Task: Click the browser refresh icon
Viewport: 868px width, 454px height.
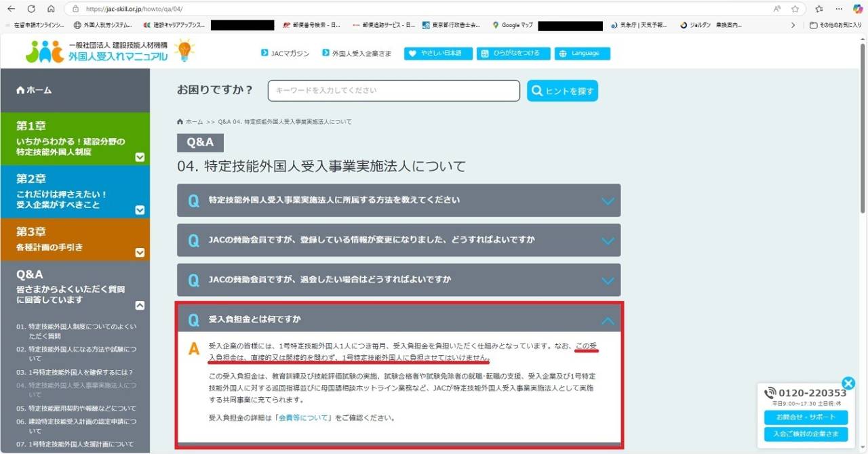Action: pyautogui.click(x=31, y=9)
